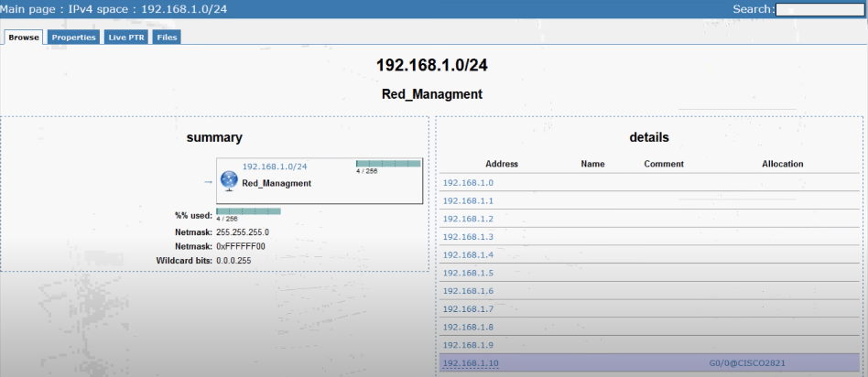Click the hex netmask 0xFFFFFF00
Screen dimensions: 868x377
pyautogui.click(x=241, y=246)
